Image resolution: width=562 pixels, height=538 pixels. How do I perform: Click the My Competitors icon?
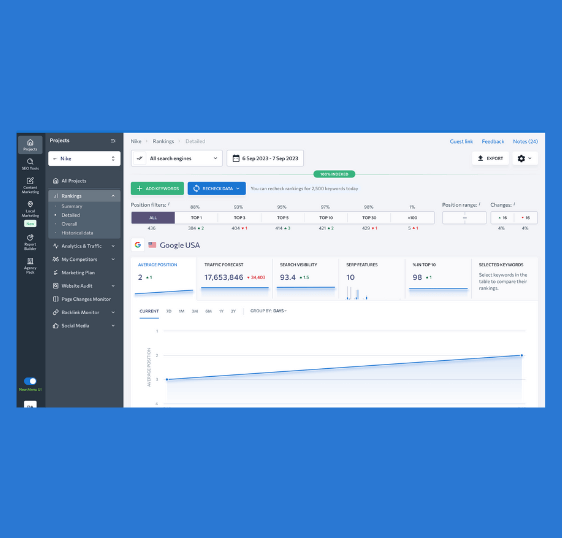pos(56,259)
